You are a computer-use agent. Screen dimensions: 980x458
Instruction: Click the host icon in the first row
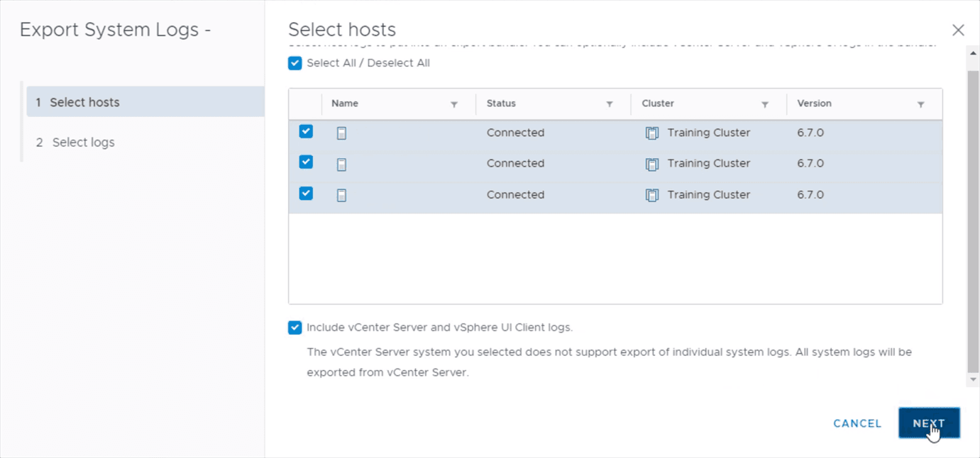coord(341,133)
